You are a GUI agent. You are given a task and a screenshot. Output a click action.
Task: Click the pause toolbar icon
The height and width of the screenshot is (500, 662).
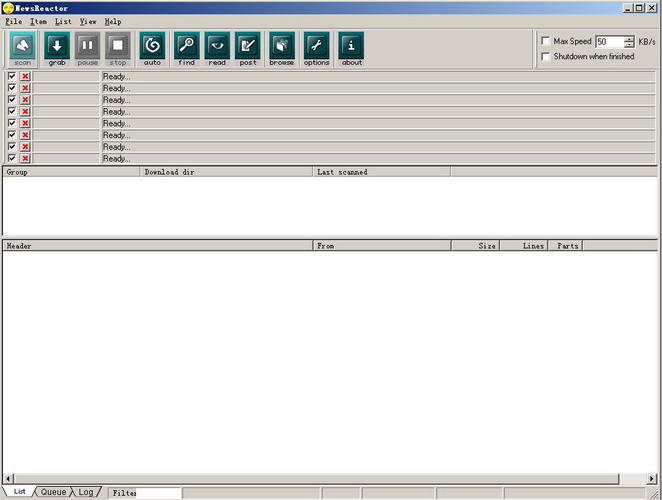[x=87, y=49]
